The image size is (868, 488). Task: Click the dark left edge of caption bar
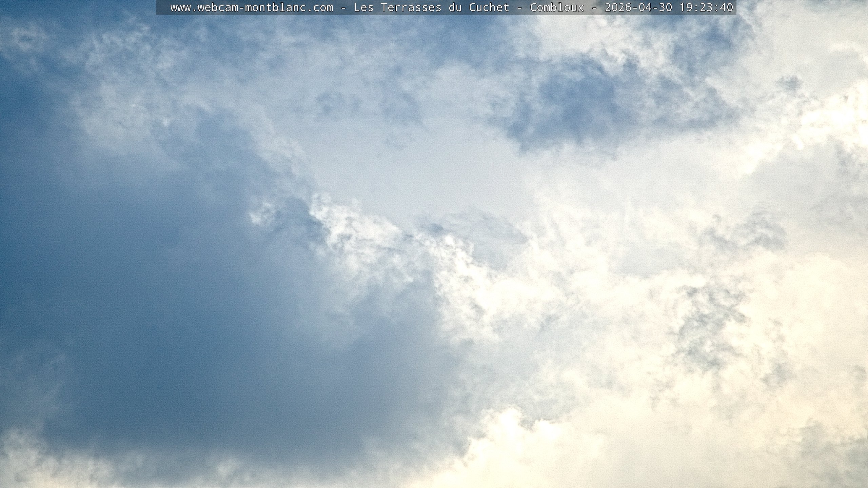click(161, 7)
